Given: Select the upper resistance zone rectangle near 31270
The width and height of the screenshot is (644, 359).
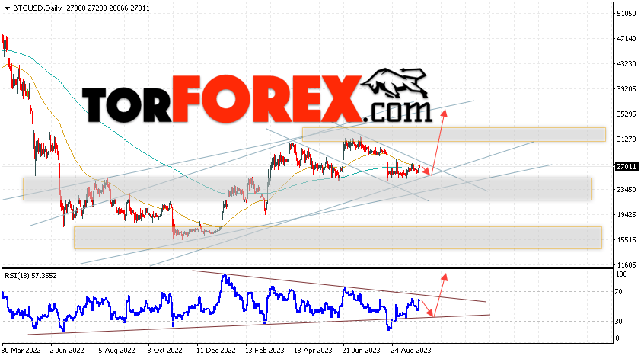Looking at the screenshot, I should (454, 134).
